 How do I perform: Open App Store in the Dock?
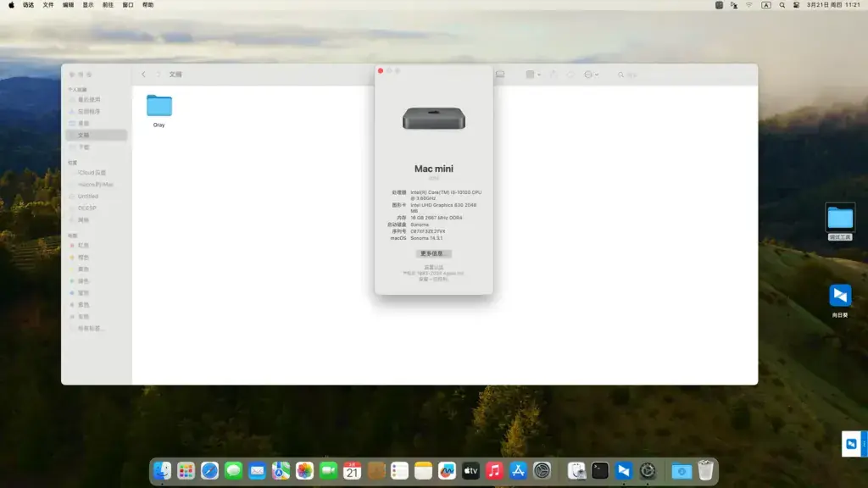point(518,471)
